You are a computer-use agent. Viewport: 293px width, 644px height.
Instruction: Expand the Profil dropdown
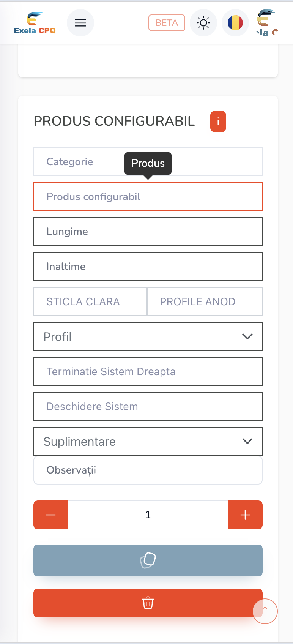[x=148, y=336]
